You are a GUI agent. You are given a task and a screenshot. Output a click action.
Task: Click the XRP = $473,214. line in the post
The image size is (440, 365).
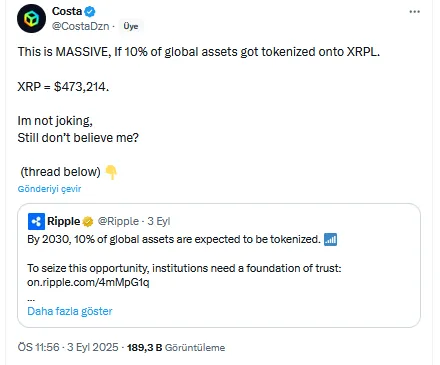63,87
